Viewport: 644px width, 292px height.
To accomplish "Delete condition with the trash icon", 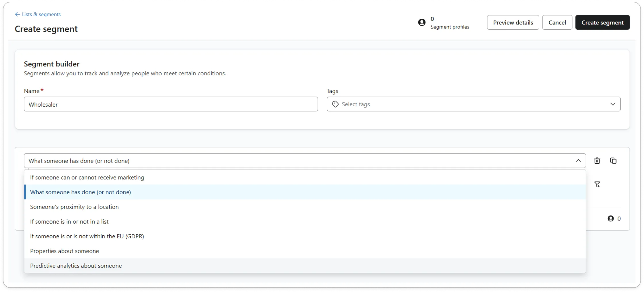I will tap(597, 161).
